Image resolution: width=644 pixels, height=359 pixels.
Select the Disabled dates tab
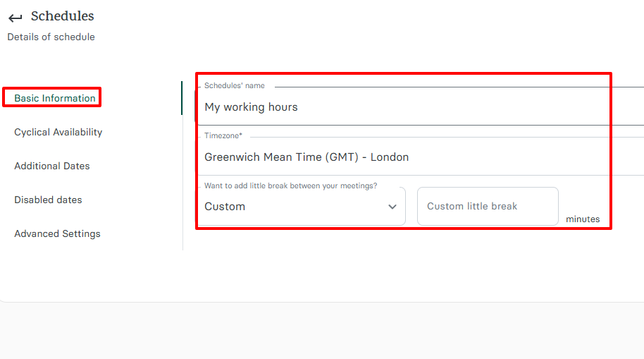tap(48, 200)
